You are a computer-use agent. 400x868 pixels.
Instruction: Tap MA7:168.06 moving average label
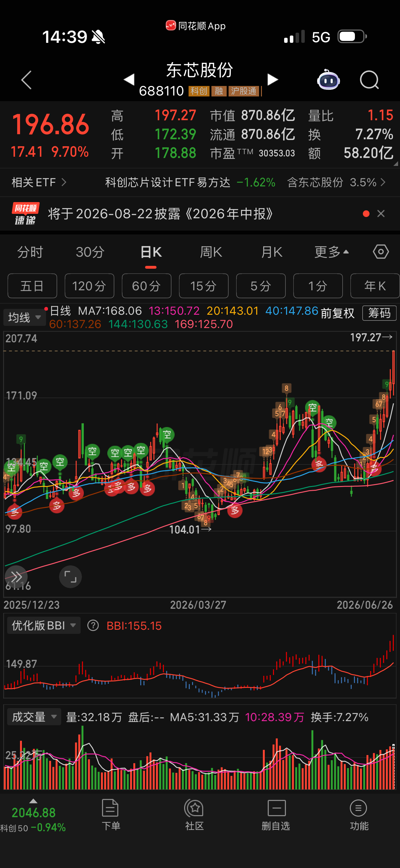(110, 311)
